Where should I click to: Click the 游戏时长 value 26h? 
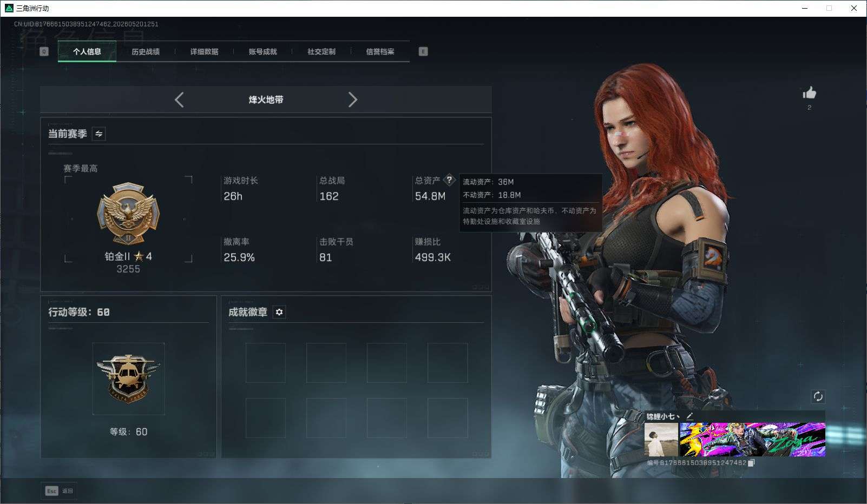[233, 196]
